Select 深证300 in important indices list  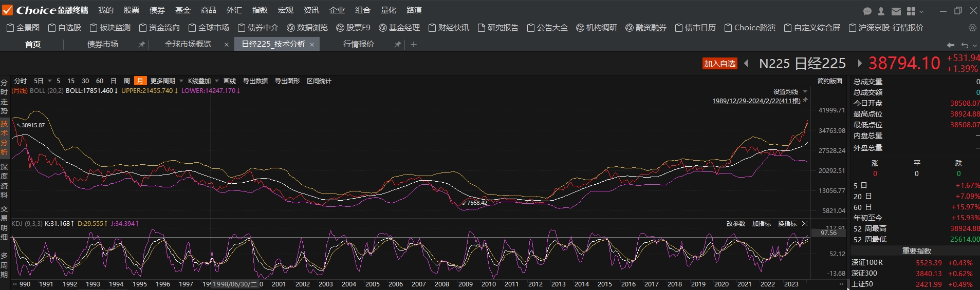pos(864,274)
